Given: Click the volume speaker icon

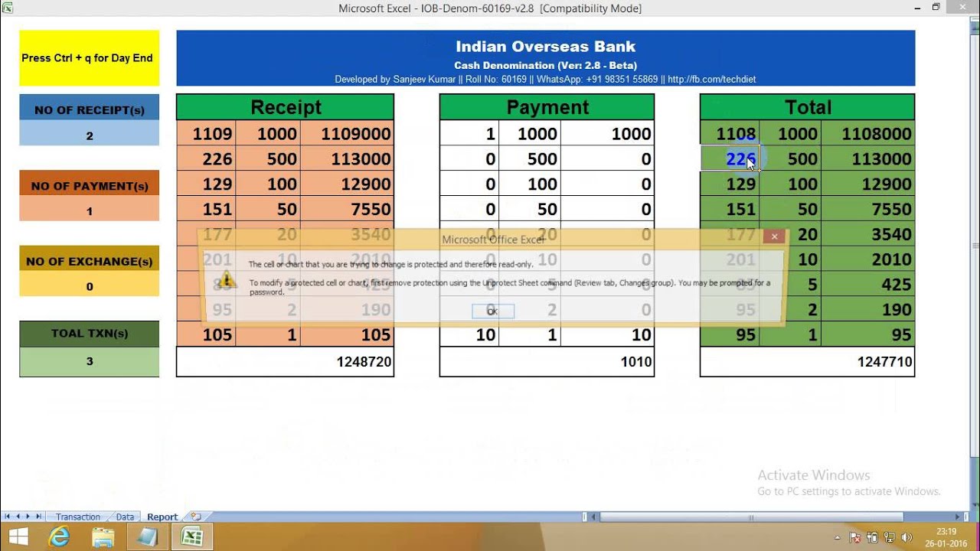Looking at the screenshot, I should (908, 537).
